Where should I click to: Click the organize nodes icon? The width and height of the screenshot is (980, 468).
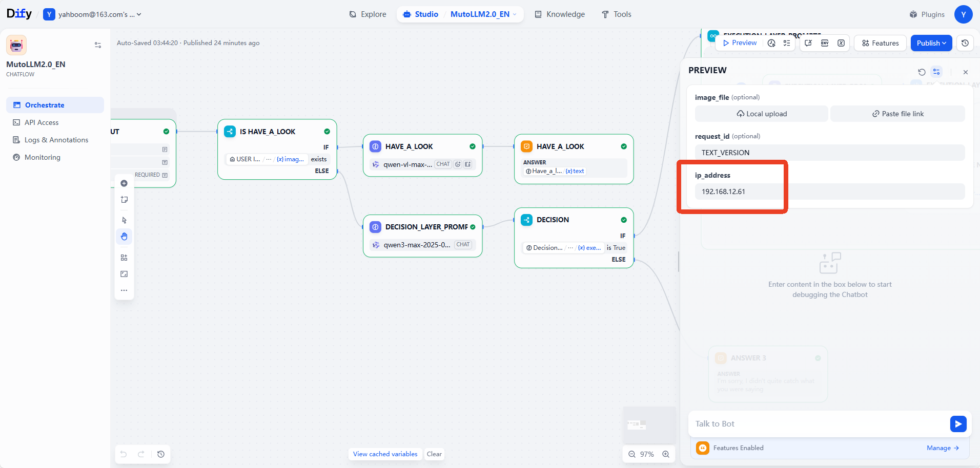124,258
